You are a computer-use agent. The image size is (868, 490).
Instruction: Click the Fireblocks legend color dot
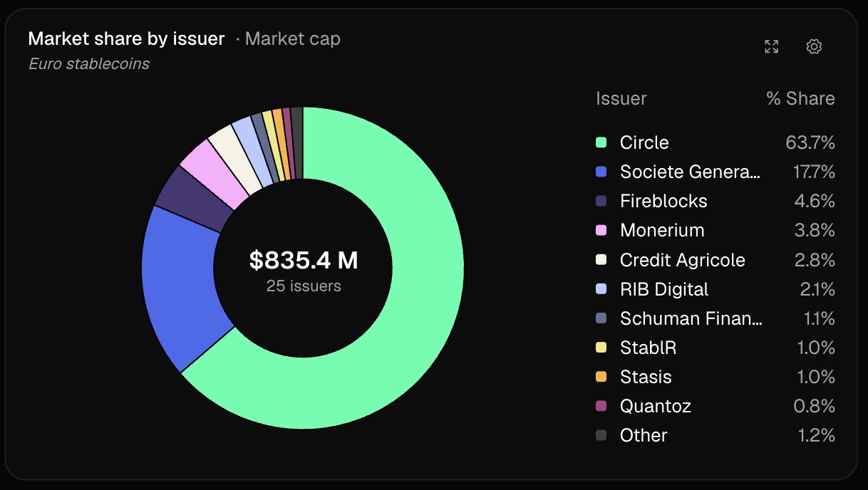(601, 201)
